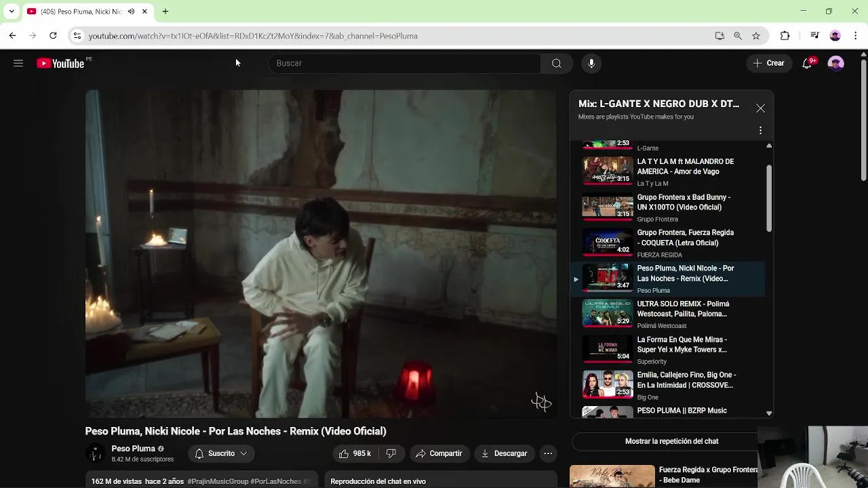This screenshot has width=868, height=488.
Task: Open Chrome profile avatar
Action: [x=835, y=36]
